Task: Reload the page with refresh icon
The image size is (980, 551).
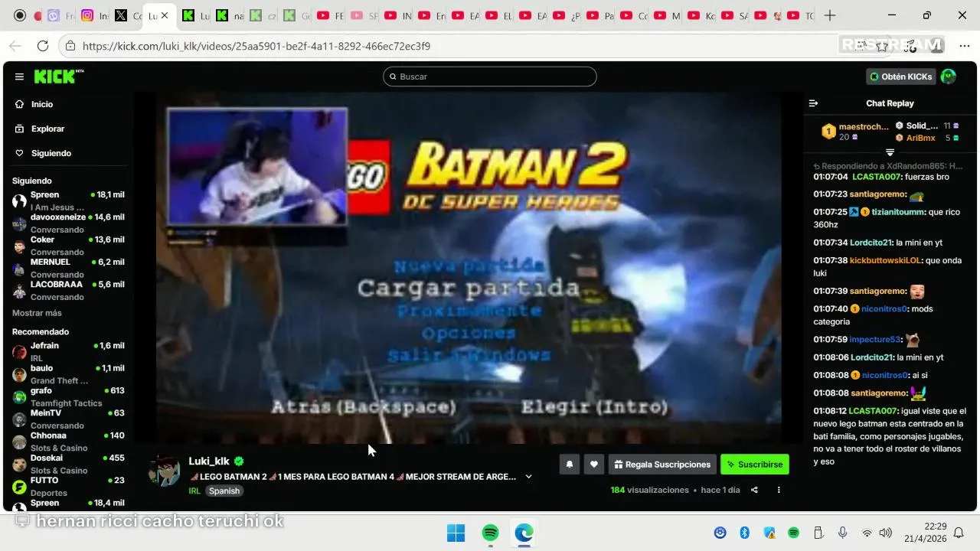Action: 43,46
